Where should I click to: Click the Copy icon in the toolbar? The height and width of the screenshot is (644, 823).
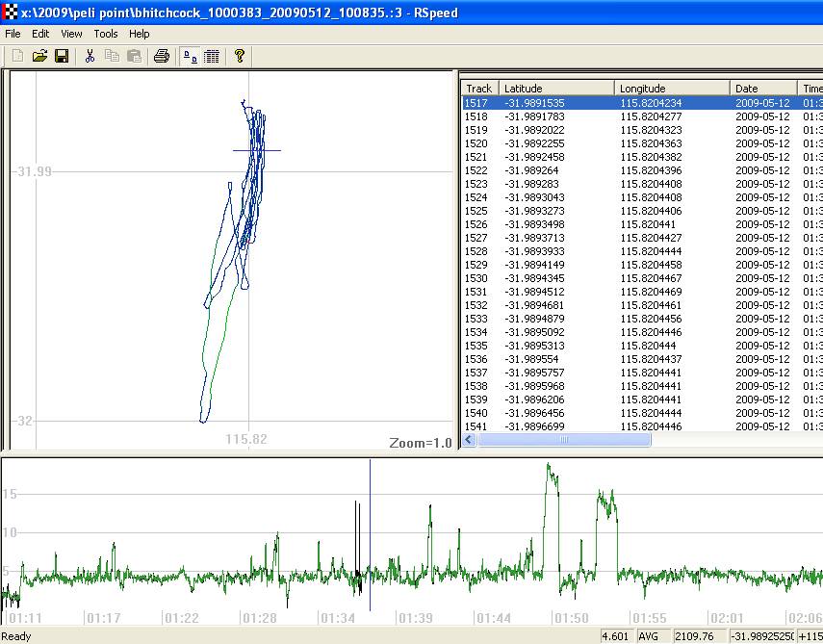coord(112,57)
